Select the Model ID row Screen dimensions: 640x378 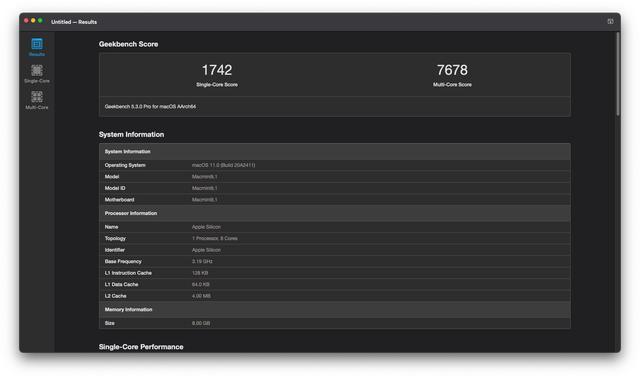pyautogui.click(x=335, y=188)
